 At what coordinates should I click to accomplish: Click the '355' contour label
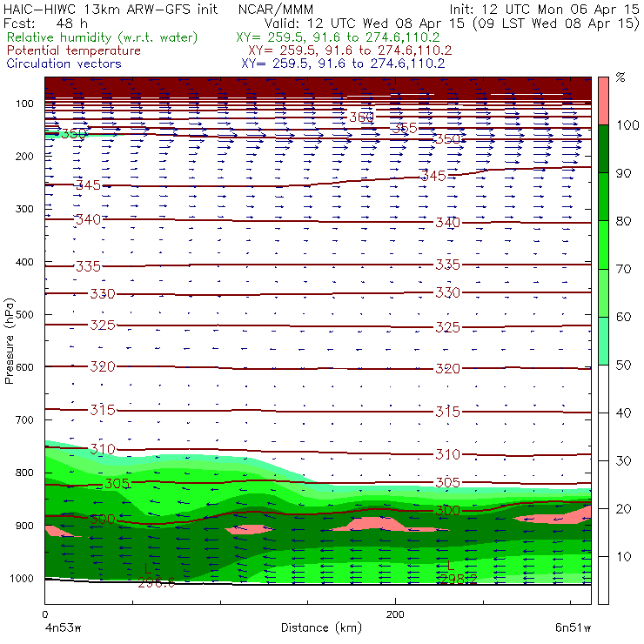click(405, 128)
